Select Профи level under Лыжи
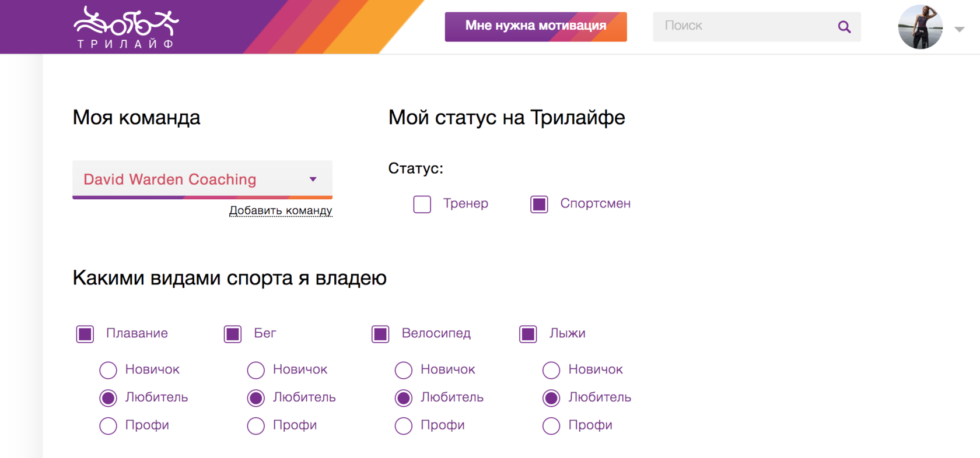Viewport: 980px width, 458px height. pyautogui.click(x=551, y=426)
